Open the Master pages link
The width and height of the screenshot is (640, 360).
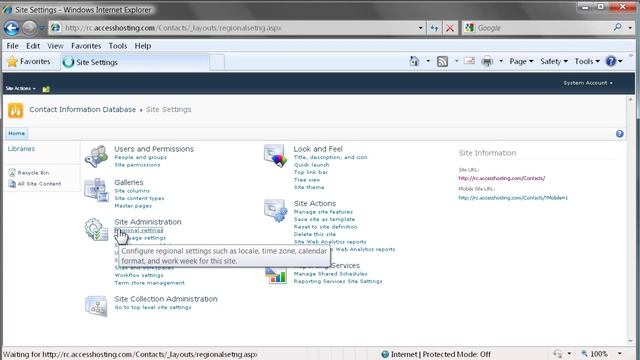click(x=133, y=206)
